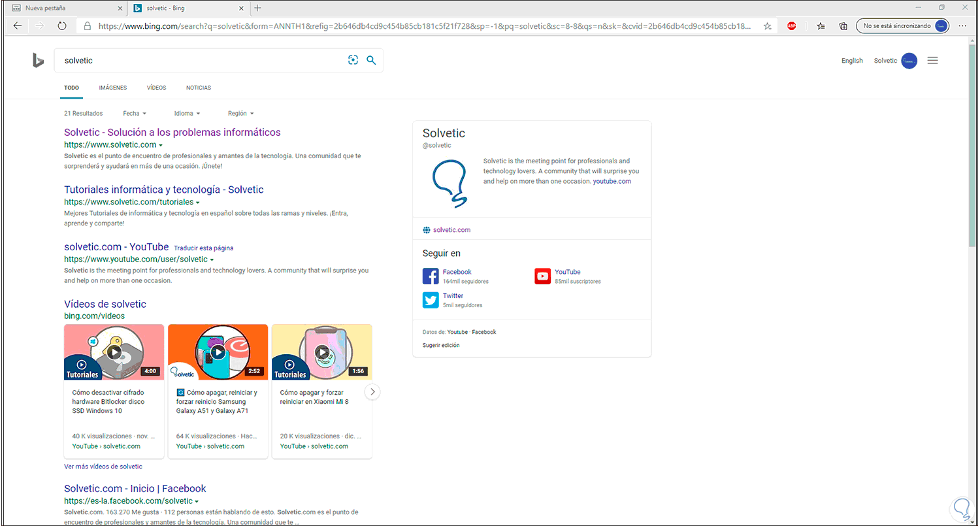This screenshot has height=526, width=980.
Task: Open a new browser tab with plus
Action: coord(257,8)
